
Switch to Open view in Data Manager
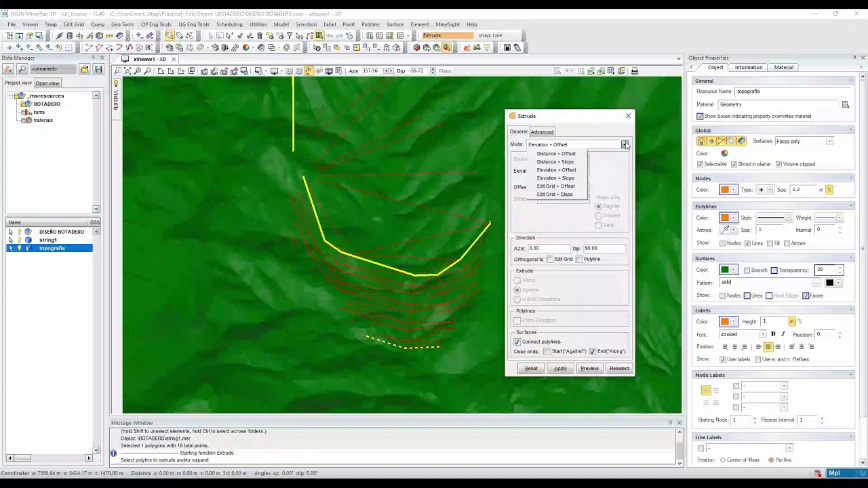[x=47, y=83]
